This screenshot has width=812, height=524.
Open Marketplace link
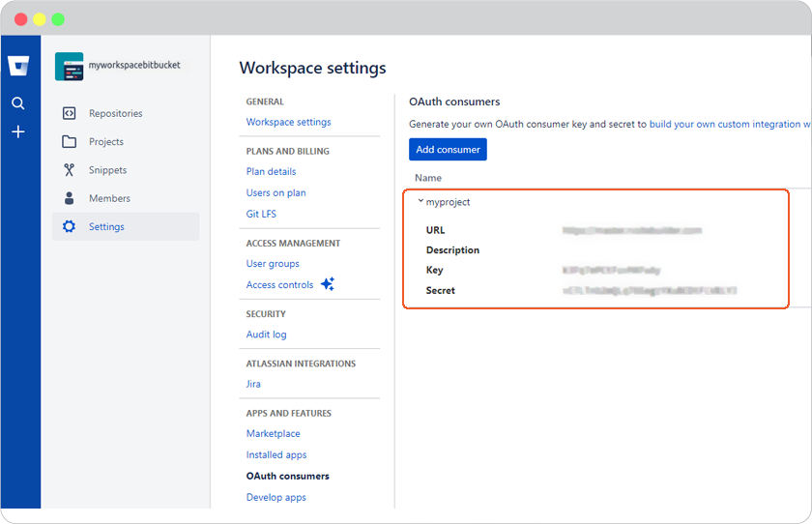(x=273, y=433)
